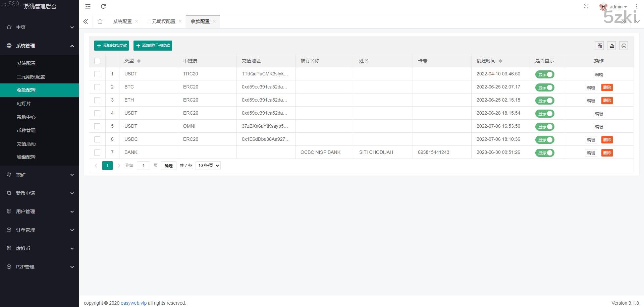Click the refresh icon in top bar
This screenshot has width=644, height=307.
click(x=103, y=6)
